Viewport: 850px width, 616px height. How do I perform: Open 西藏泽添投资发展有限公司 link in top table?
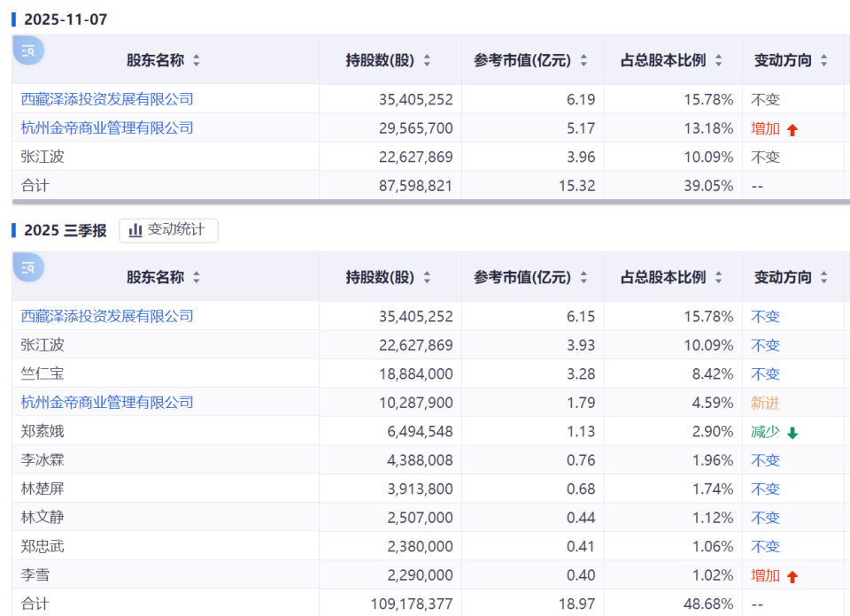107,99
